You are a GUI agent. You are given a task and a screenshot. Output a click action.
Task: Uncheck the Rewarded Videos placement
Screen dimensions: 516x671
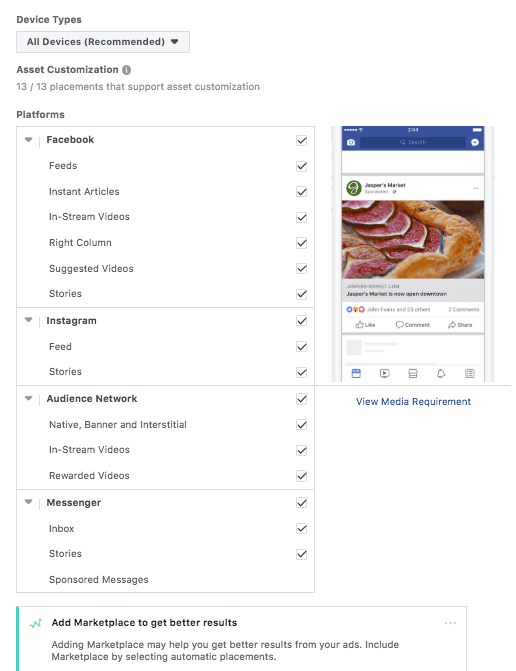302,476
